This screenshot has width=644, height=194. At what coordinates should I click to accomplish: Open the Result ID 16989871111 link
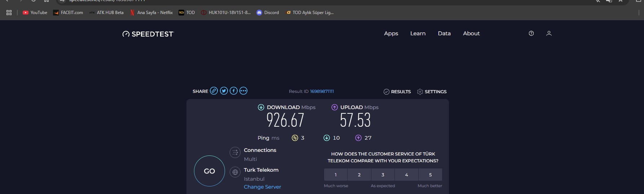tap(322, 91)
